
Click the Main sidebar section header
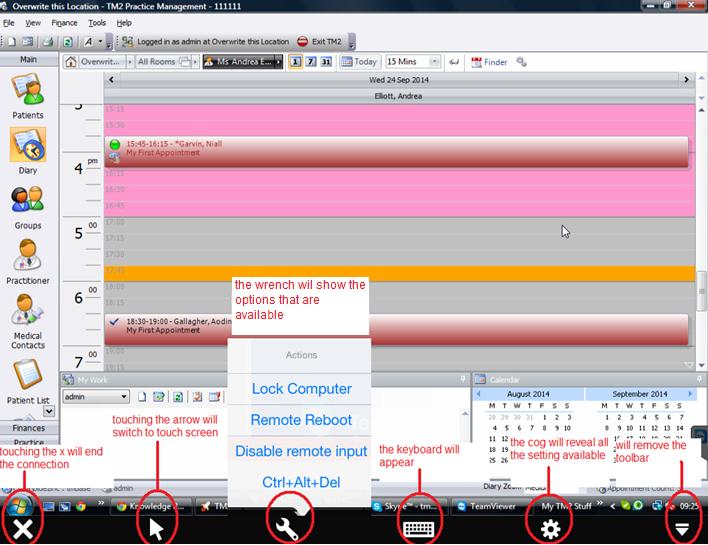29,60
